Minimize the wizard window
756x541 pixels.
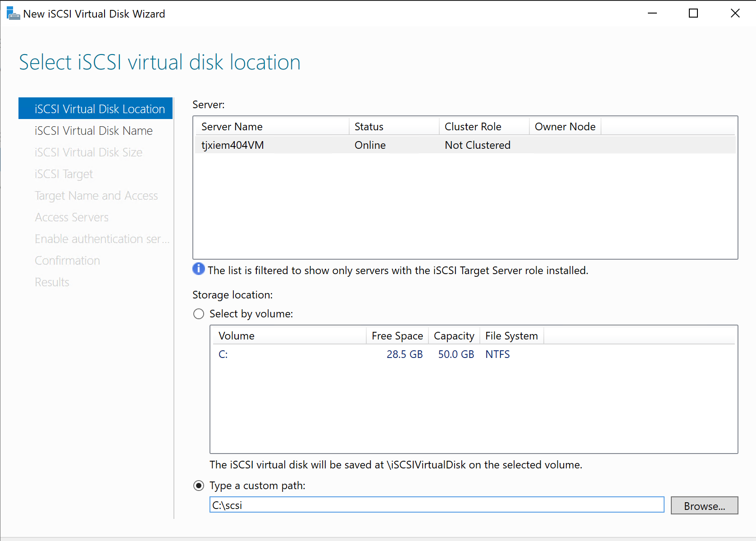[652, 14]
